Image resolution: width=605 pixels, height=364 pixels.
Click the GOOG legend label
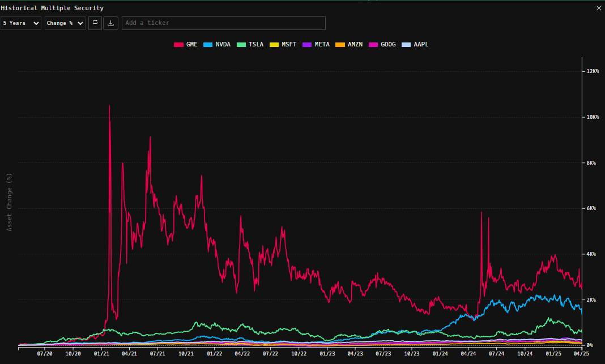388,45
